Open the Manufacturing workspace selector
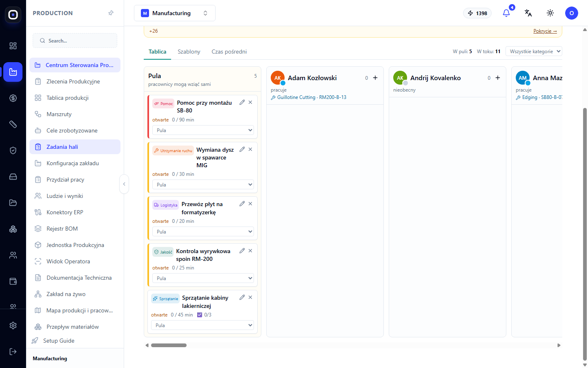Image resolution: width=588 pixels, height=368 pixels. (175, 13)
